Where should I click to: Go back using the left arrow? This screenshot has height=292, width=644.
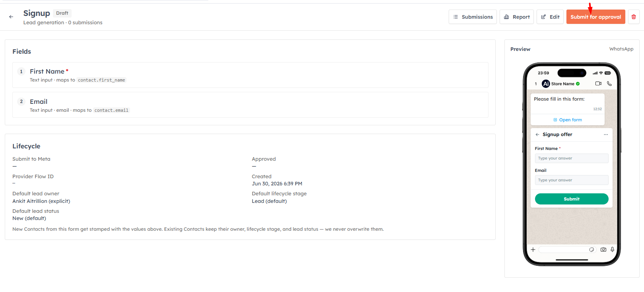(11, 17)
